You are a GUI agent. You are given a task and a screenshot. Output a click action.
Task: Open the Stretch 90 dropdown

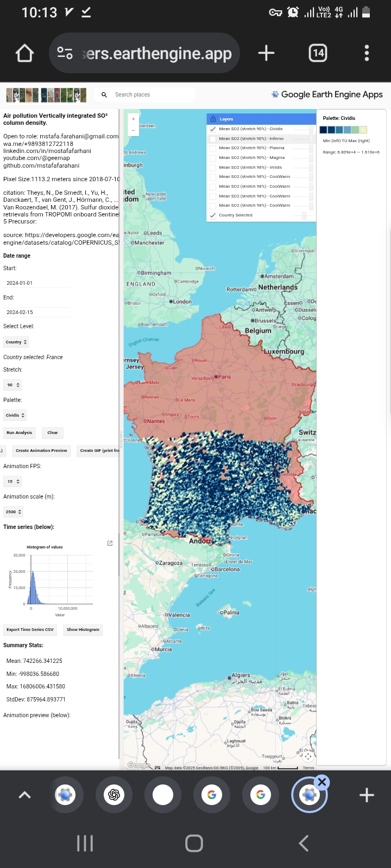12,385
